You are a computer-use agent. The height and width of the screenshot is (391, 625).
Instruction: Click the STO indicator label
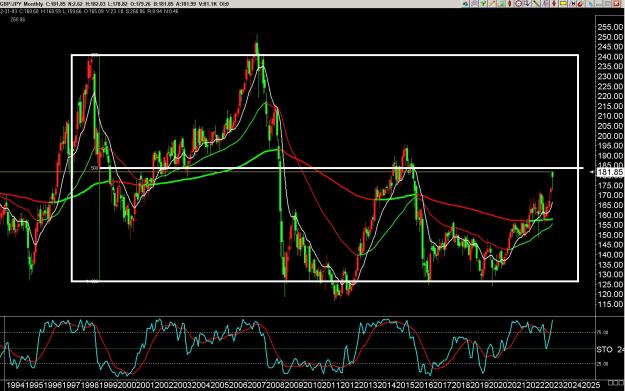[x=605, y=350]
